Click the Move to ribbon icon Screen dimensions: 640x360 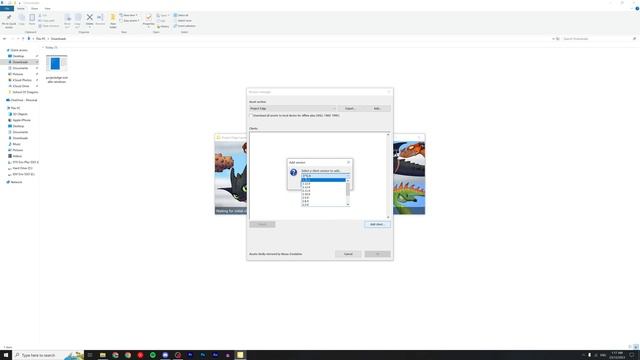click(x=67, y=20)
